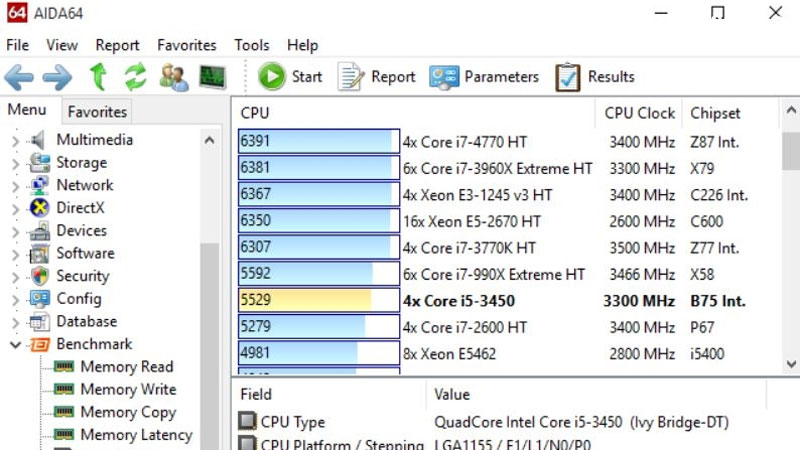Open the Report toolbar button
Image resolution: width=800 pixels, height=450 pixels.
377,77
